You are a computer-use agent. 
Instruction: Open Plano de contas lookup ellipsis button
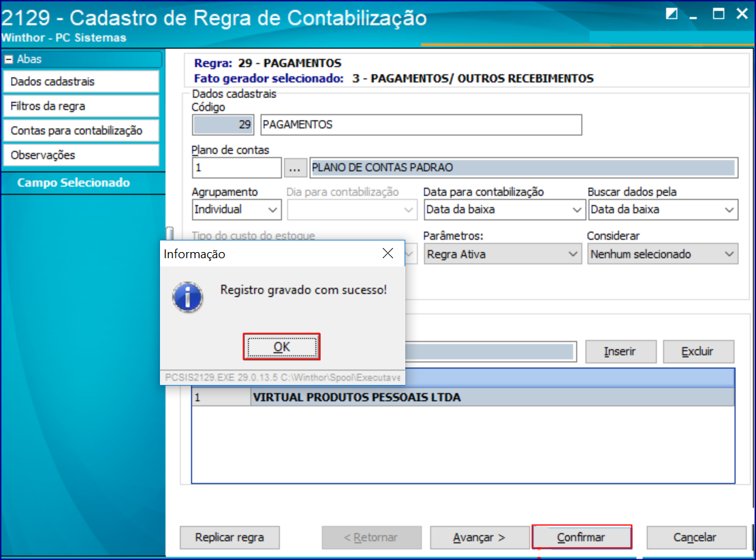pos(295,168)
